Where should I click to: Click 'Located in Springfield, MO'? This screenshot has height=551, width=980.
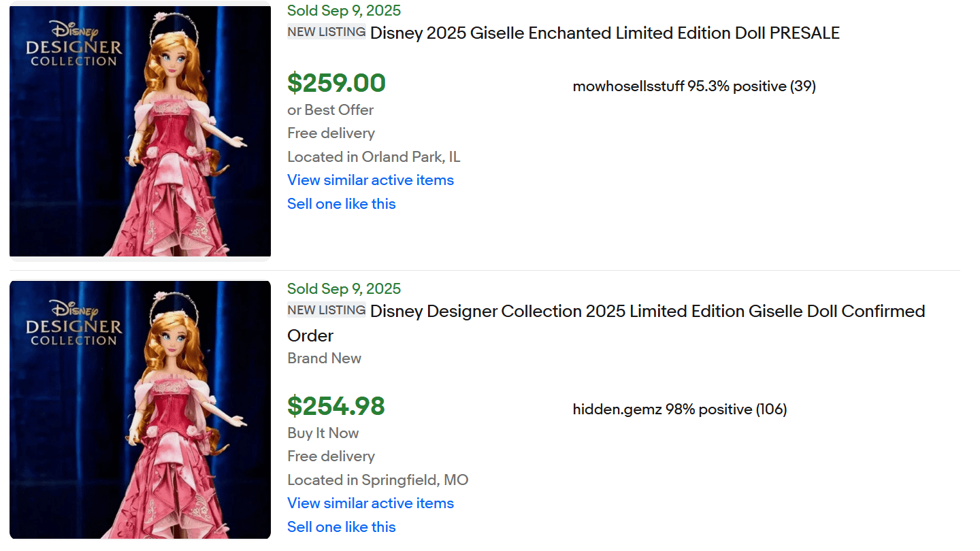378,480
